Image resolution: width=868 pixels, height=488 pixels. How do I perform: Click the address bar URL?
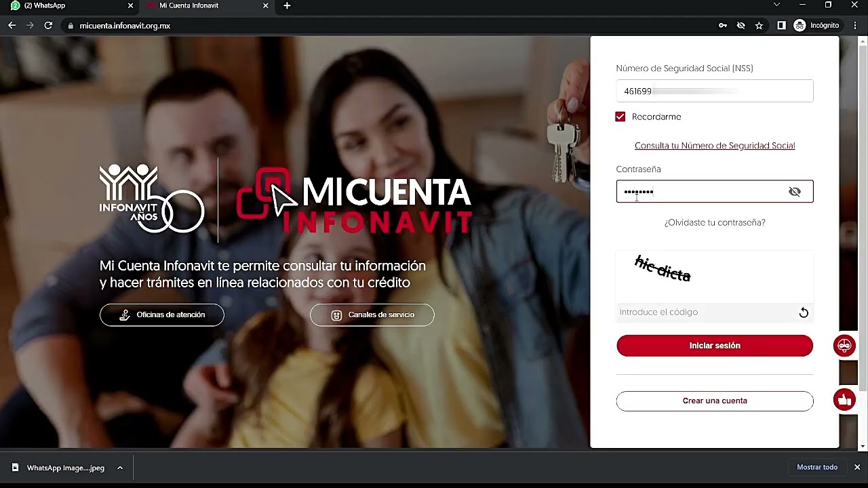[x=125, y=26]
